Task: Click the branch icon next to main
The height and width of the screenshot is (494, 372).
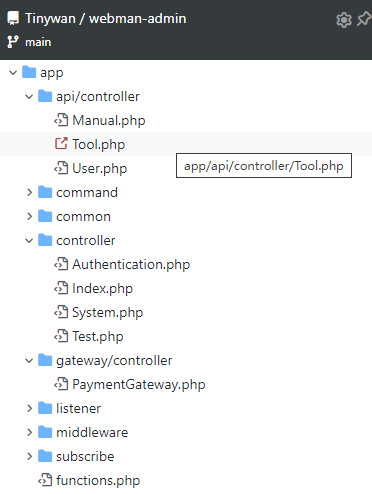Action: coord(13,42)
